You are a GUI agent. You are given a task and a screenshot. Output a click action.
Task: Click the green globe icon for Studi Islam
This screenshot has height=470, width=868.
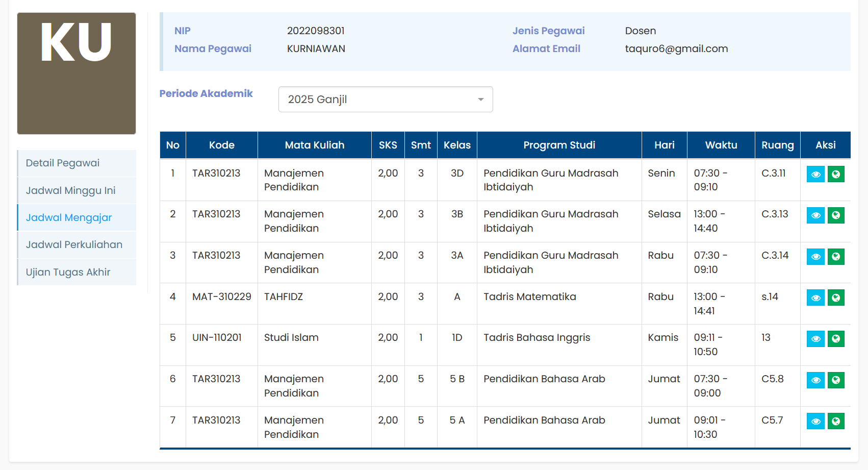[835, 339]
